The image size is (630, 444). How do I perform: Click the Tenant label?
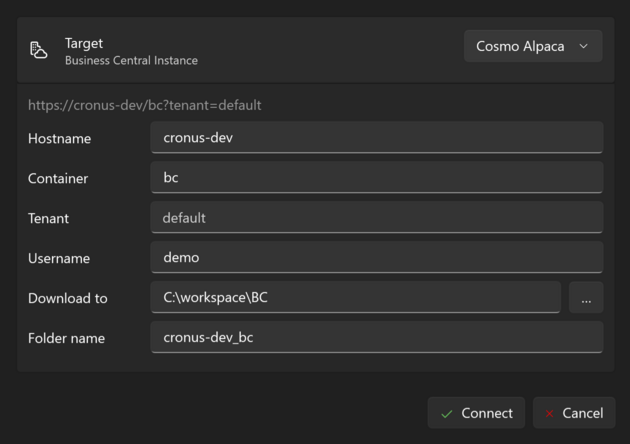tap(48, 219)
